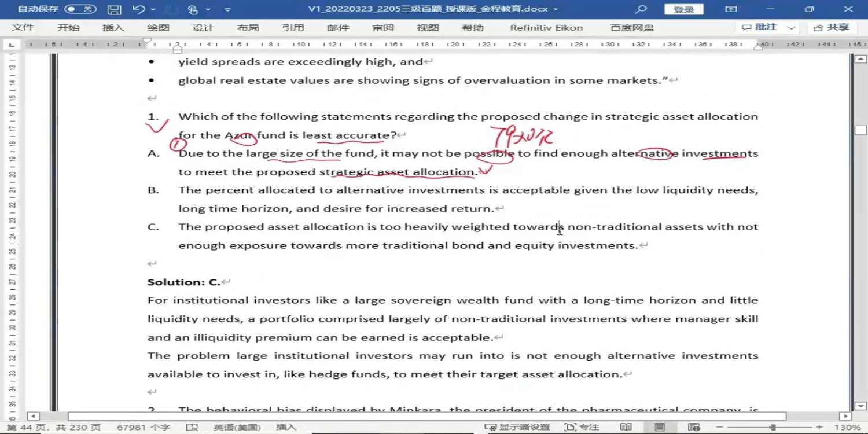Viewport: 868px width, 434px height.
Task: Click the proofing check icon in status bar
Action: coord(192,427)
